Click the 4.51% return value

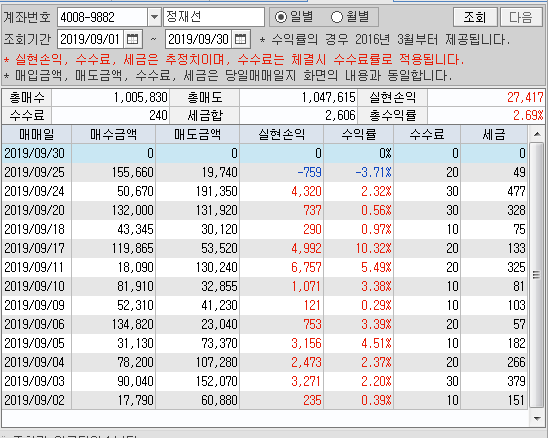(x=376, y=343)
